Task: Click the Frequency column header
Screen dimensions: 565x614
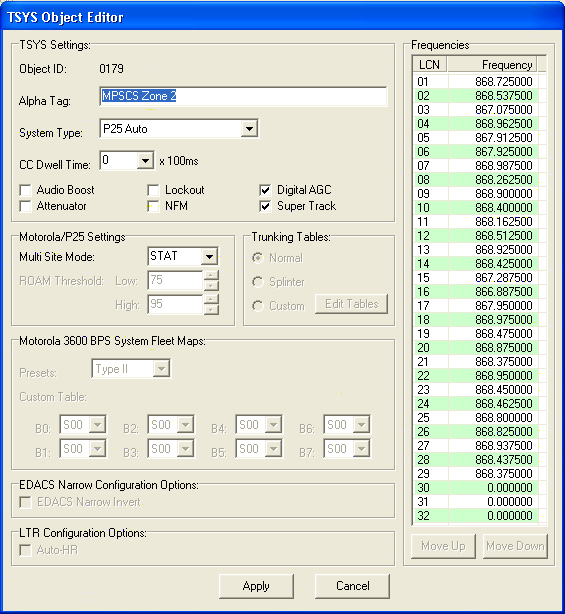Action: point(492,65)
